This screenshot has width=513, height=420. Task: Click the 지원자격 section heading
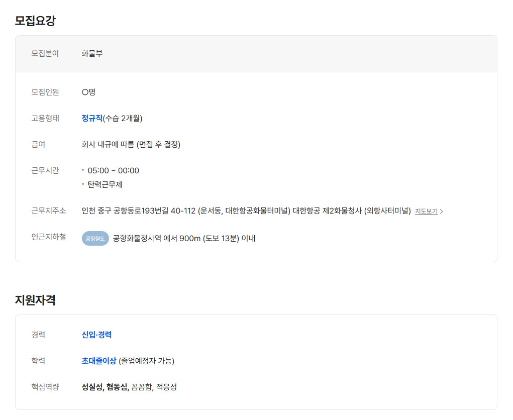(35, 300)
